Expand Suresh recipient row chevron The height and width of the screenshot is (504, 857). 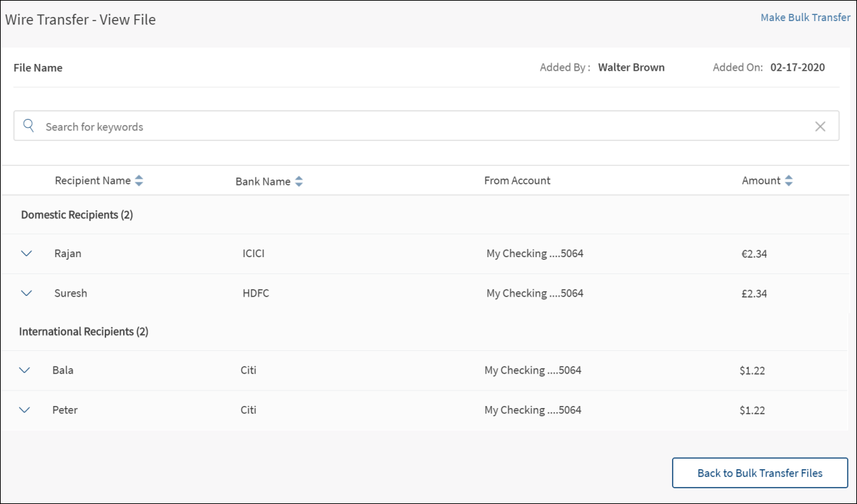[27, 293]
